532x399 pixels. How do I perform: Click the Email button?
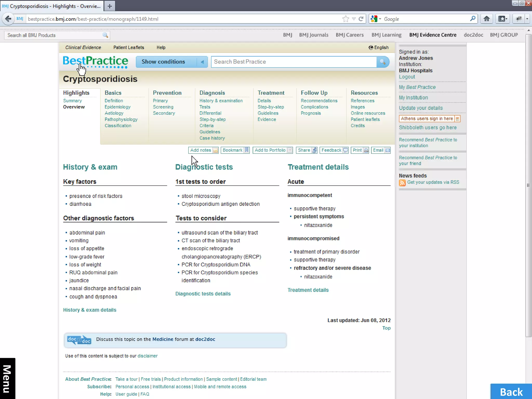tap(381, 150)
